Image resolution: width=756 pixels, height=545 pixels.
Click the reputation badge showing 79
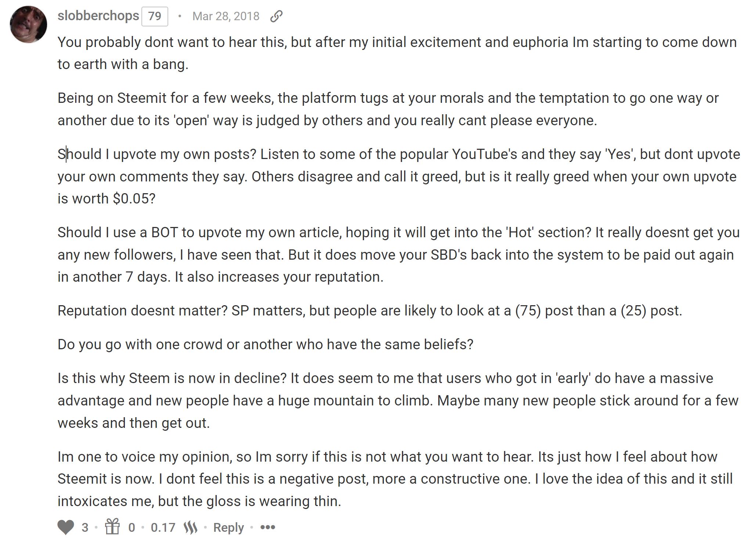[155, 17]
